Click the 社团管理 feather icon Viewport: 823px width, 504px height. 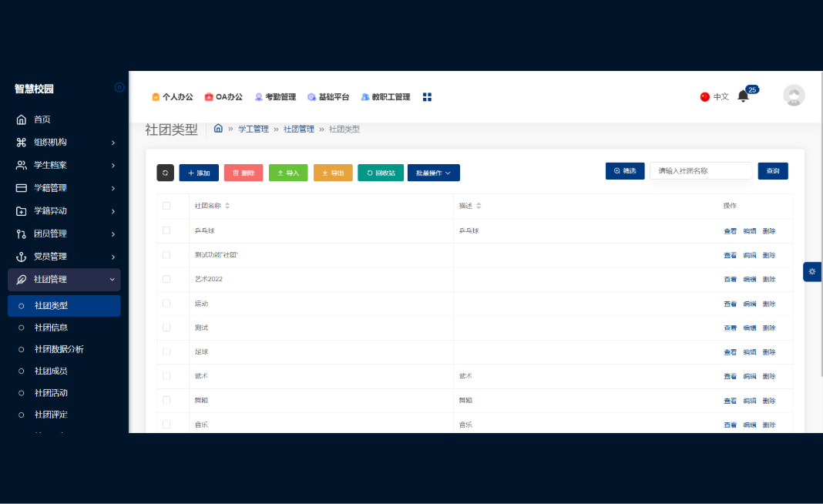pos(21,279)
